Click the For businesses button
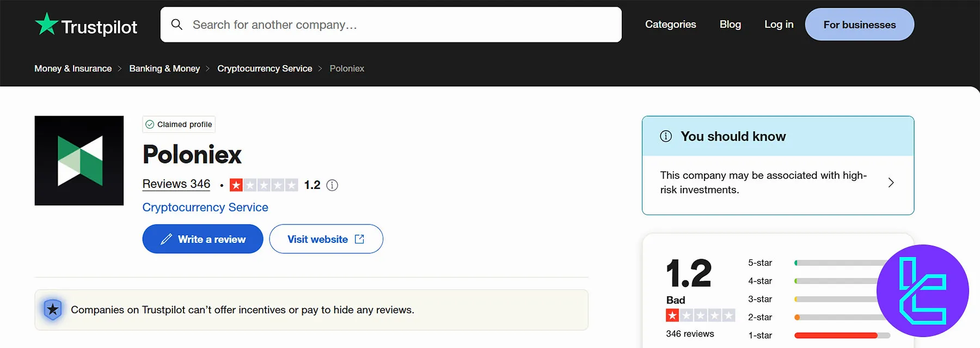Screen dimensions: 980x348 (859, 25)
